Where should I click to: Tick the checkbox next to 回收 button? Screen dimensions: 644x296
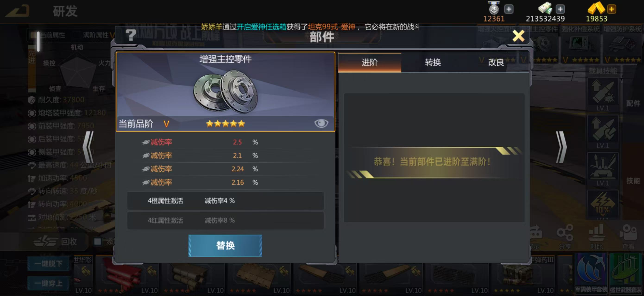coord(97,241)
